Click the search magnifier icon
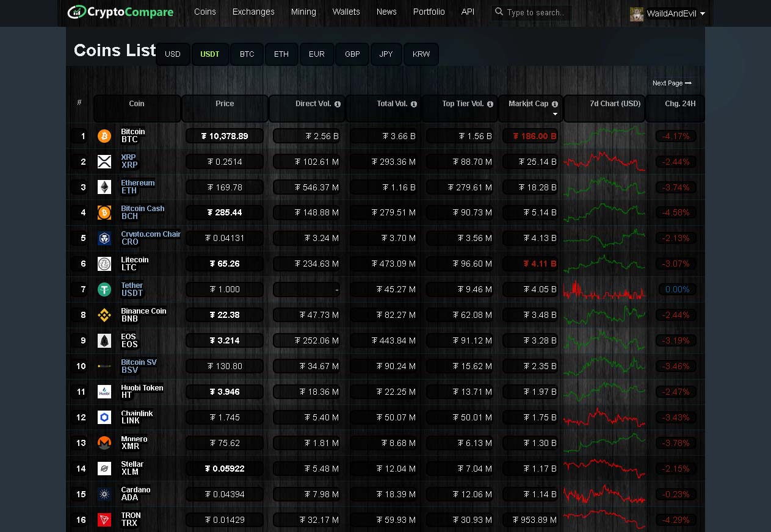The width and height of the screenshot is (771, 532). pyautogui.click(x=499, y=12)
